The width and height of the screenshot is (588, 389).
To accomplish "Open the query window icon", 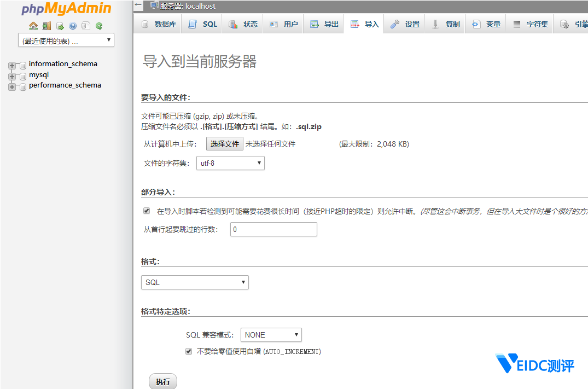I will tap(60, 26).
